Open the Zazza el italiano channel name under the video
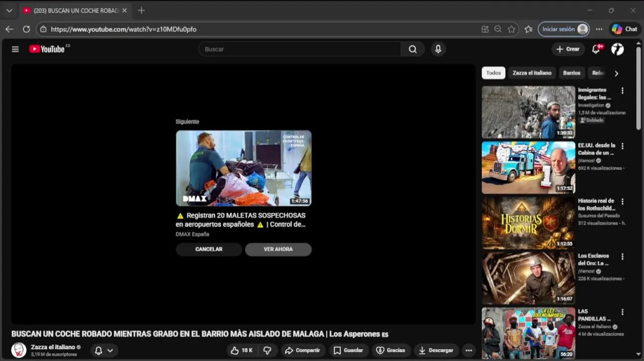The width and height of the screenshot is (644, 361). click(x=53, y=347)
